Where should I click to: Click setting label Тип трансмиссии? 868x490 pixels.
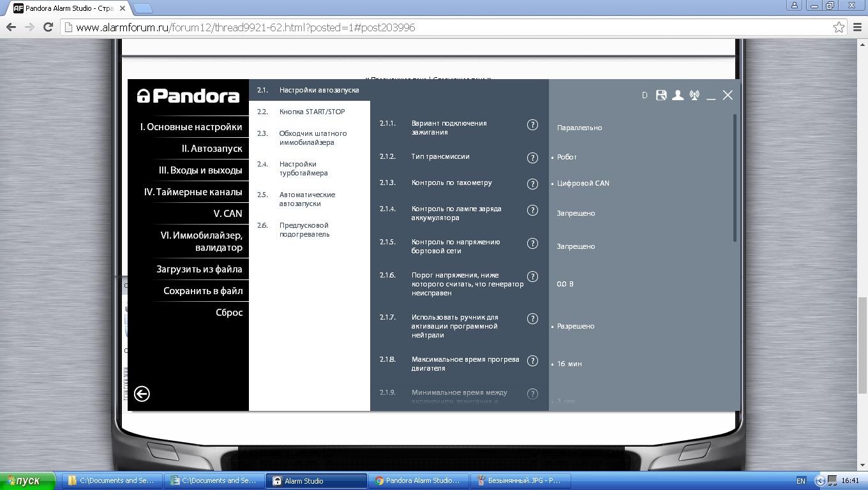(440, 156)
